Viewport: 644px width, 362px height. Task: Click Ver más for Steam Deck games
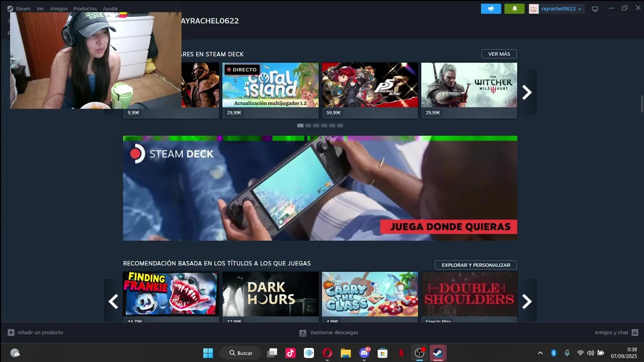click(499, 54)
